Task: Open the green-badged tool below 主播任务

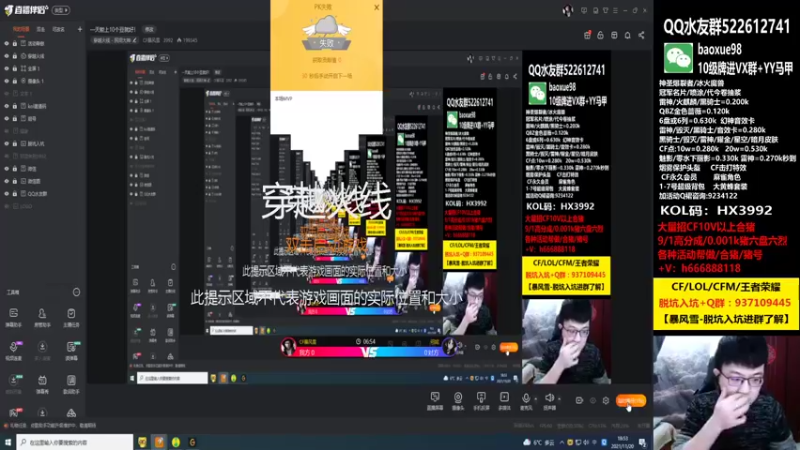Action: (x=71, y=350)
